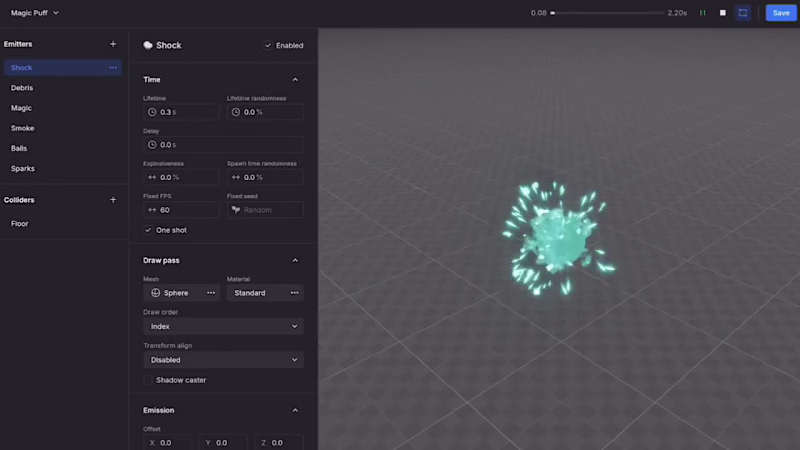Edit the Offset Z value field

coord(279,442)
